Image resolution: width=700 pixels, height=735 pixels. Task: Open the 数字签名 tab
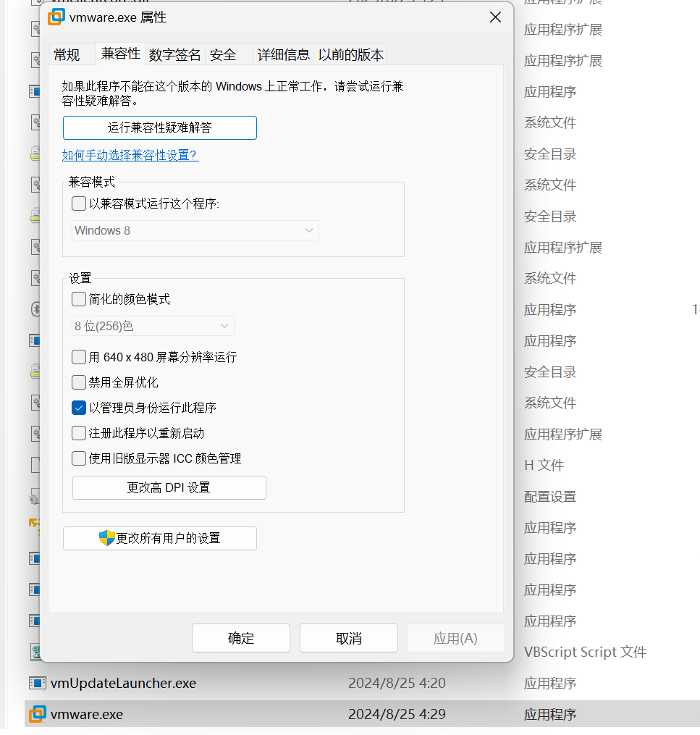click(x=175, y=54)
